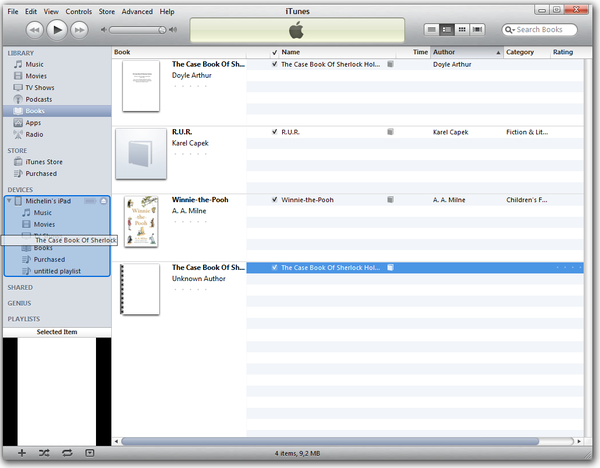
Task: Select Michelin's iPad device
Action: click(48, 201)
